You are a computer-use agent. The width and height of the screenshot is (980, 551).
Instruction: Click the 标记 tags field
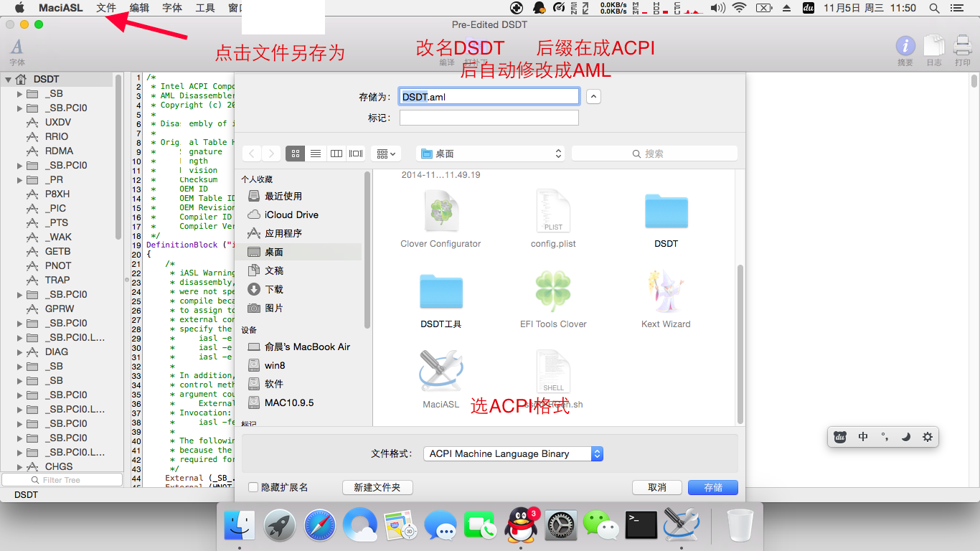click(489, 118)
